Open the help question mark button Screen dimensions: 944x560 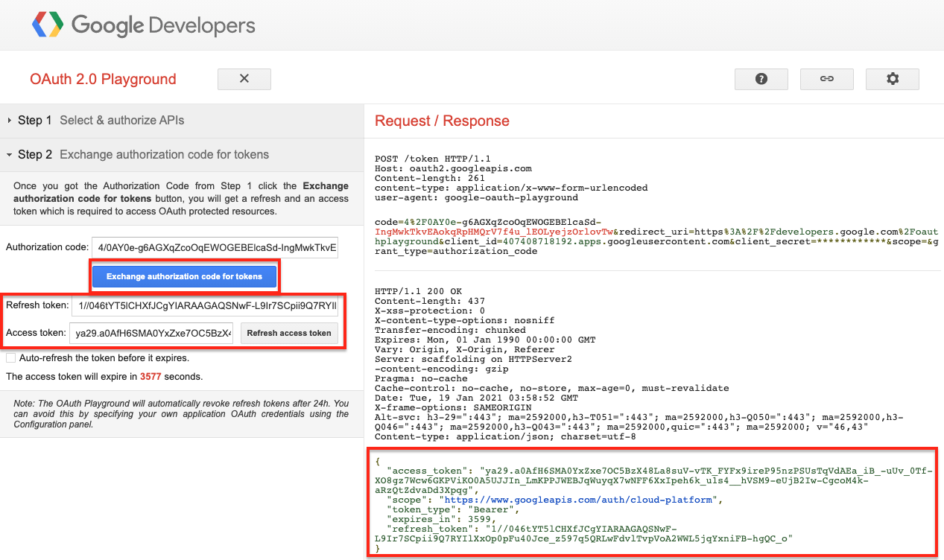tap(761, 79)
